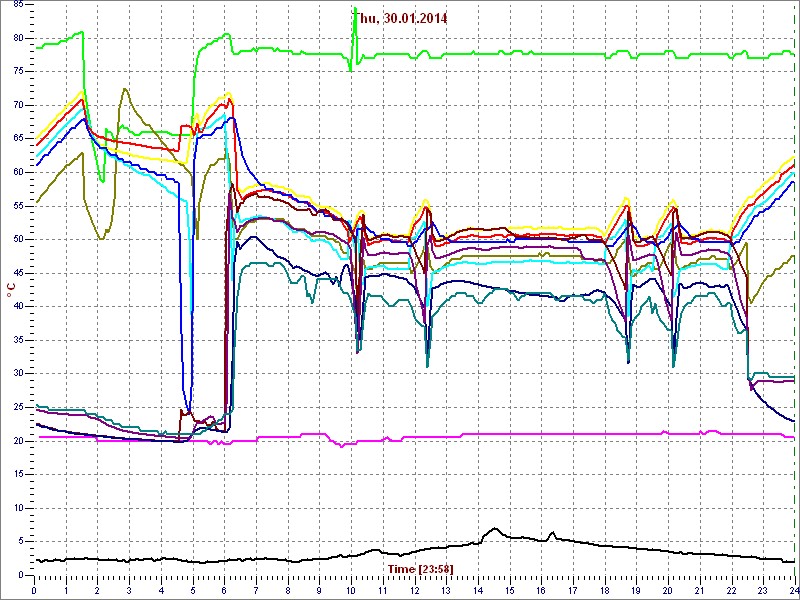Pick hour 8 on the time axis
800x600 pixels.
click(x=287, y=590)
